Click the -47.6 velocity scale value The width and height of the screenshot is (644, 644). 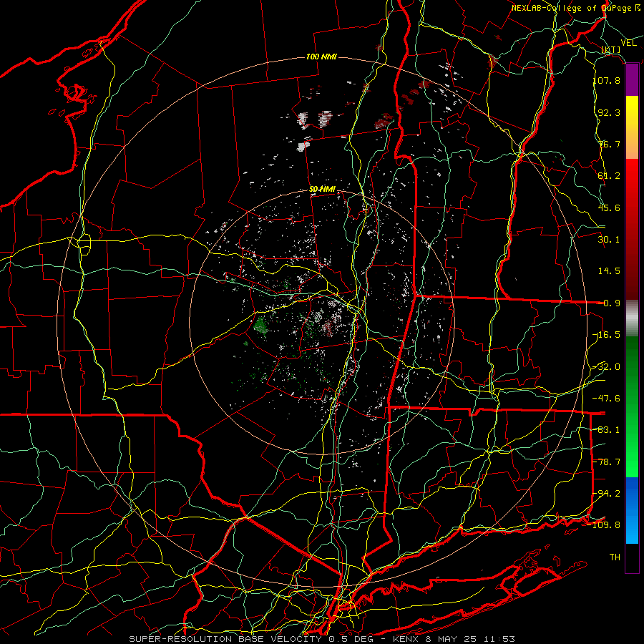coord(607,399)
